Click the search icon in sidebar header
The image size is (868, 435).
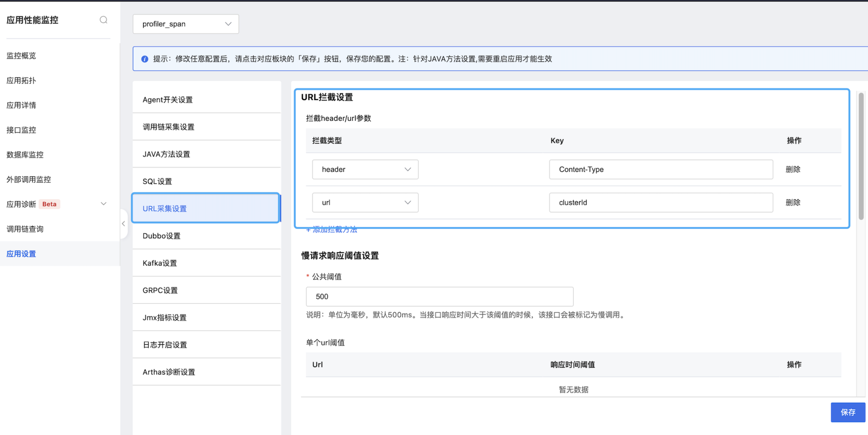[104, 20]
